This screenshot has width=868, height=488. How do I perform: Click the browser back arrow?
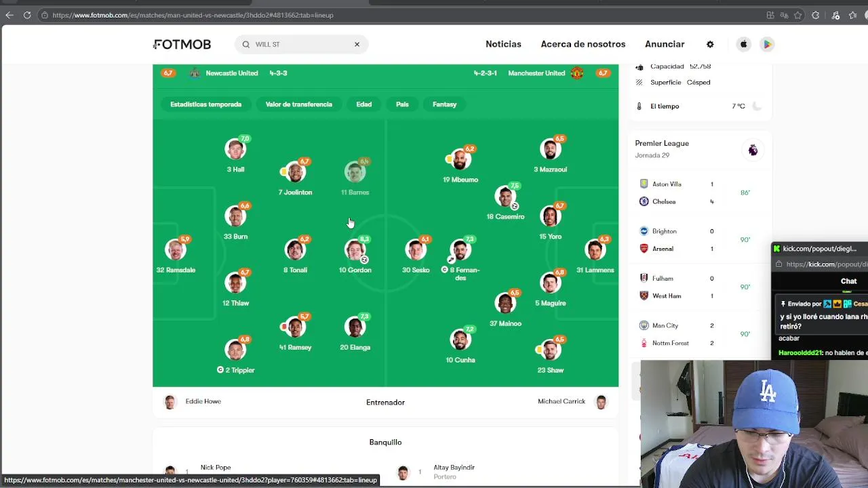coord(9,15)
